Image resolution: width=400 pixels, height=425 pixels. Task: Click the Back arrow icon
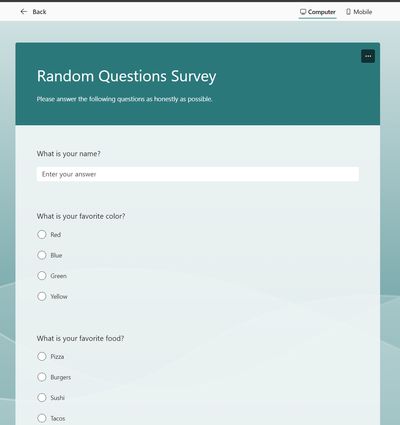(x=24, y=12)
